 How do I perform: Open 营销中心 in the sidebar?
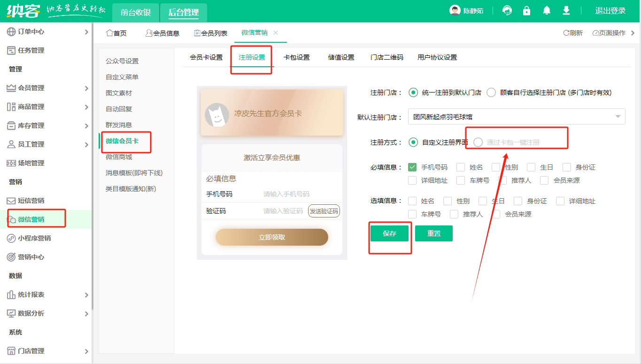coord(31,257)
